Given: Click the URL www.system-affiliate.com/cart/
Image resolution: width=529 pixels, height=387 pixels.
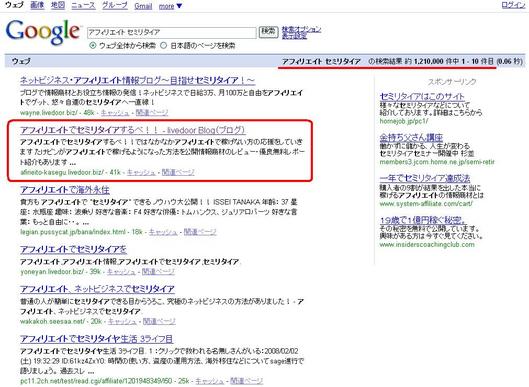Looking at the screenshot, I should tap(426, 204).
